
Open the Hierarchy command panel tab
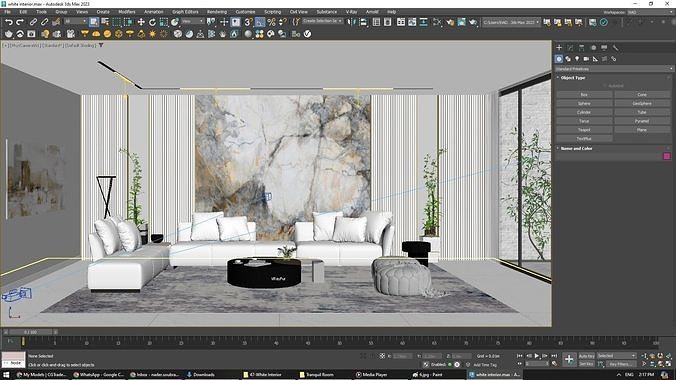[582, 47]
